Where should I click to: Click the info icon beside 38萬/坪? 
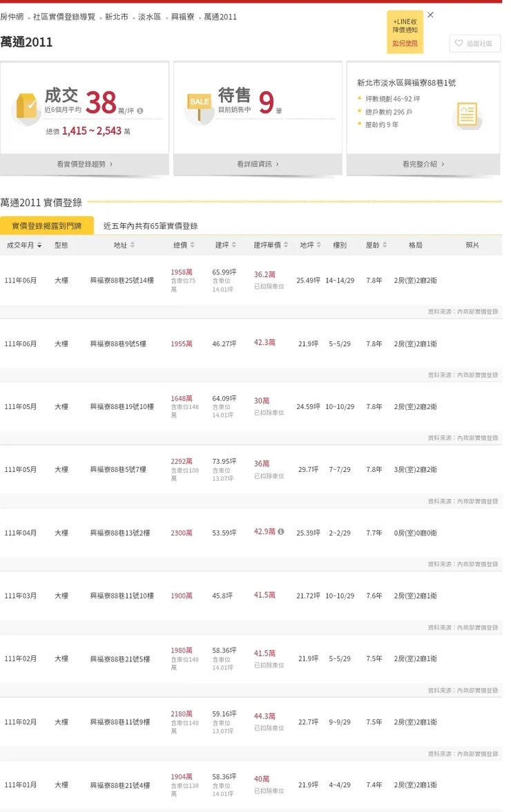click(x=139, y=110)
